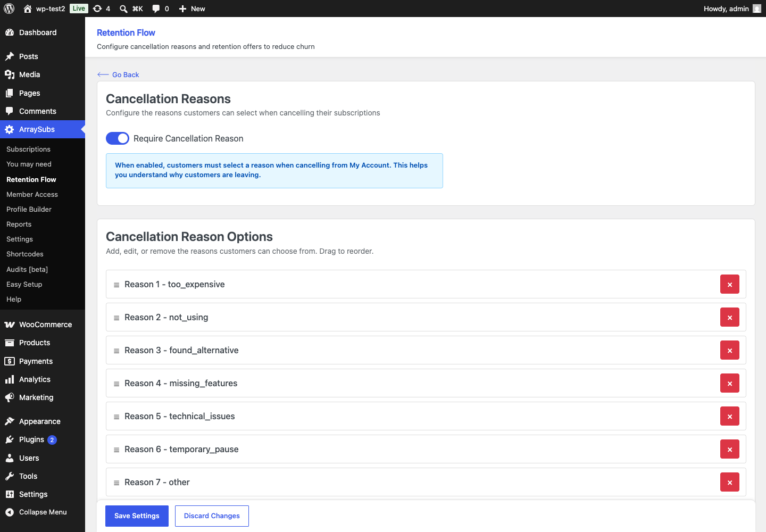
Task: Open Plugins menu with 2 updates
Action: click(43, 439)
